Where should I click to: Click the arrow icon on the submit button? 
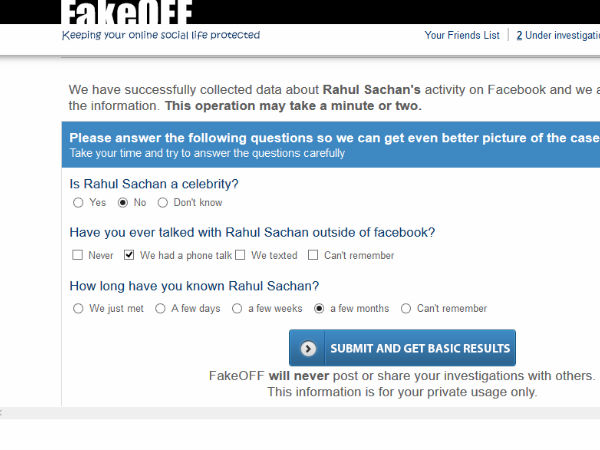tap(308, 348)
